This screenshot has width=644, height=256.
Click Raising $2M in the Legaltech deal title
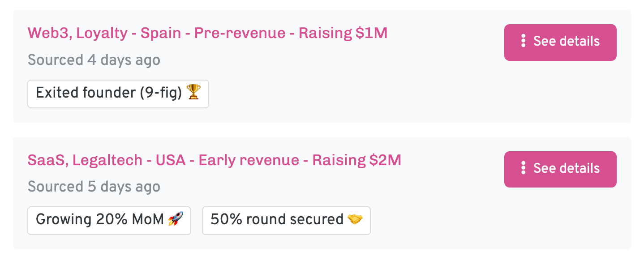pyautogui.click(x=356, y=160)
